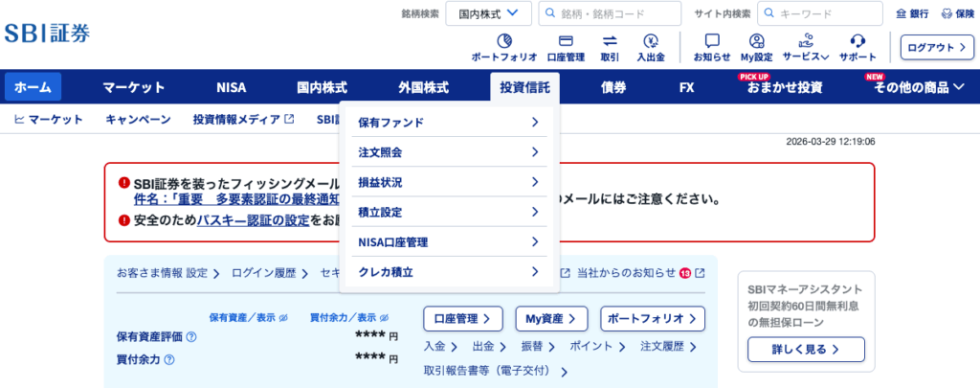Viewport: 980px width, 388px height.
Task: Click the 入出金 deposit/withdrawal icon
Action: 651,41
